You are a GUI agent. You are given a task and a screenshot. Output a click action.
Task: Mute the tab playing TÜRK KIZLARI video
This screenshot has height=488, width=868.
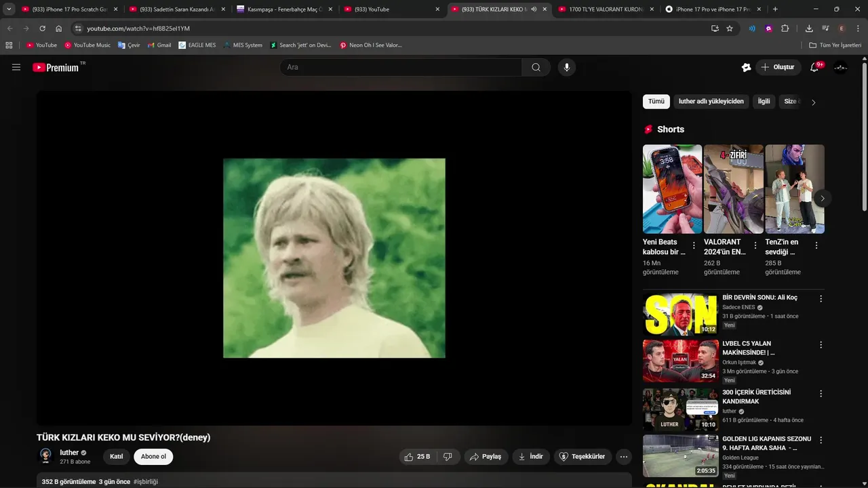click(534, 9)
